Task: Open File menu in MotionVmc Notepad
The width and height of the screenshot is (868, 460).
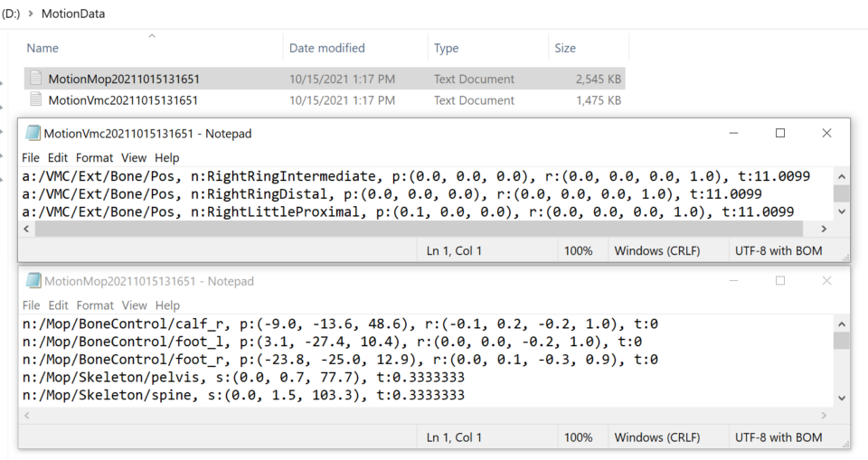Action: [31, 158]
